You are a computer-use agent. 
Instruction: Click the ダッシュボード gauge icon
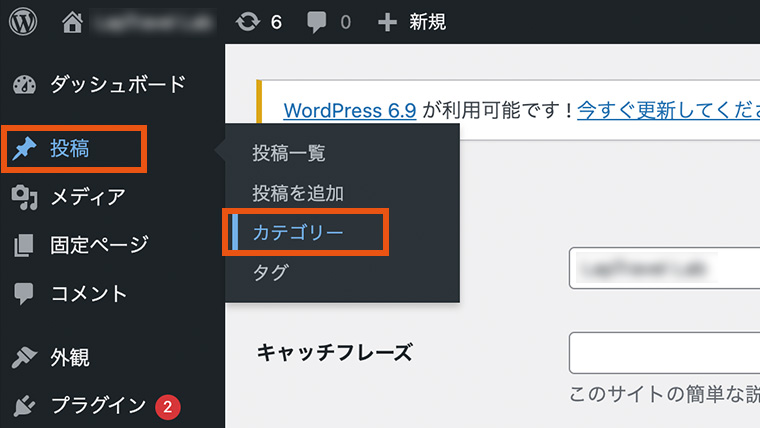[x=24, y=84]
